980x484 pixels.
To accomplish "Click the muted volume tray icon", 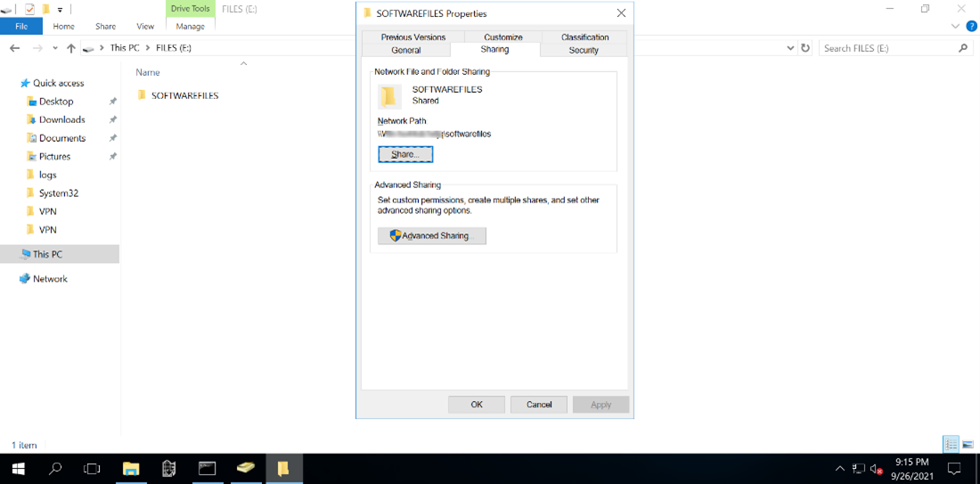I will 877,468.
